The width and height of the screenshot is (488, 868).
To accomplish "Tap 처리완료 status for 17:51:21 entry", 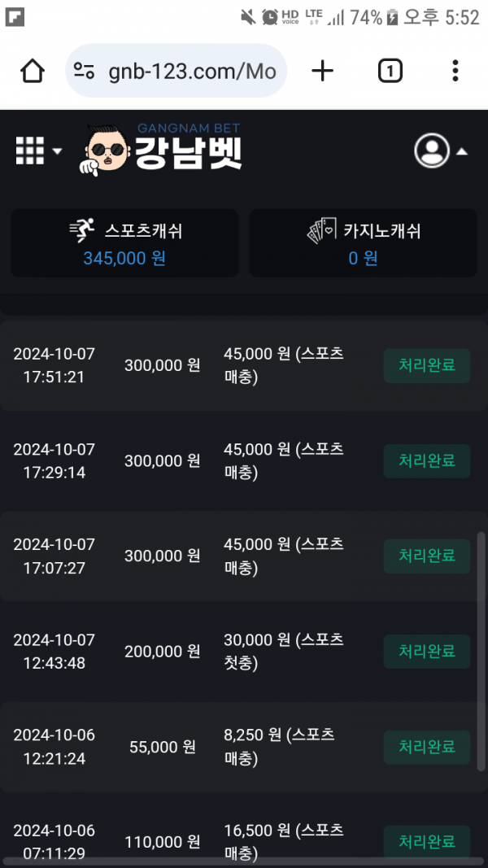I will [x=427, y=366].
